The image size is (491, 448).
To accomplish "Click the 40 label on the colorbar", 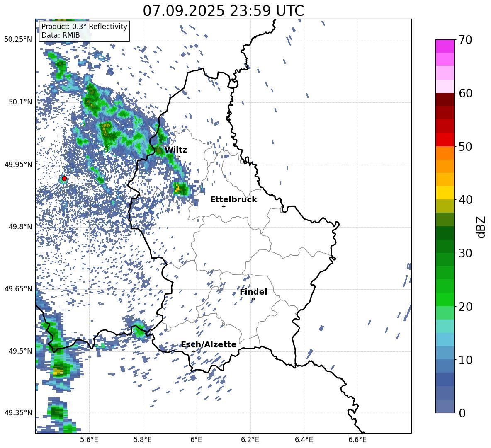I will pyautogui.click(x=465, y=200).
